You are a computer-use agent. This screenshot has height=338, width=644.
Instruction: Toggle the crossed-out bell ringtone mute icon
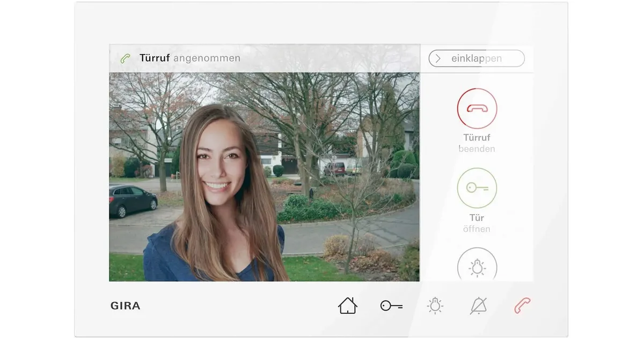point(478,305)
